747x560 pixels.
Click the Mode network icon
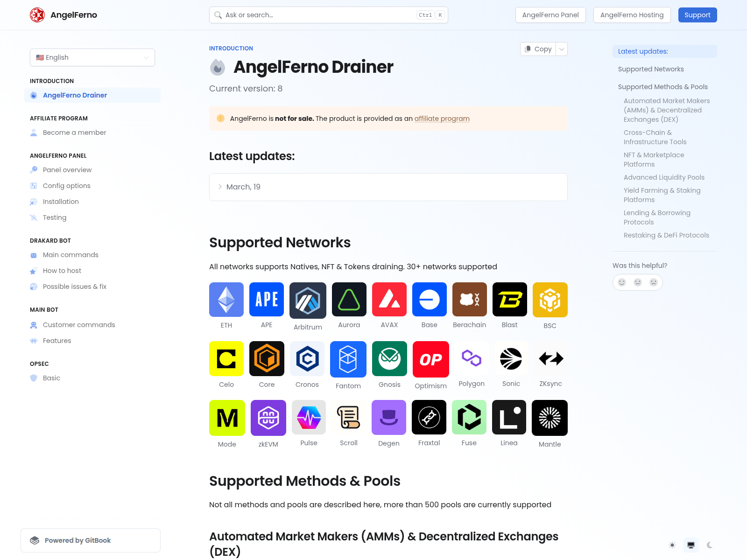227,418
